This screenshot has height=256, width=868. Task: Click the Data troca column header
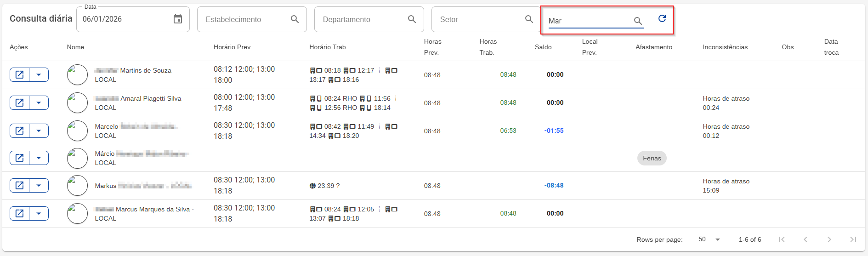click(x=831, y=47)
